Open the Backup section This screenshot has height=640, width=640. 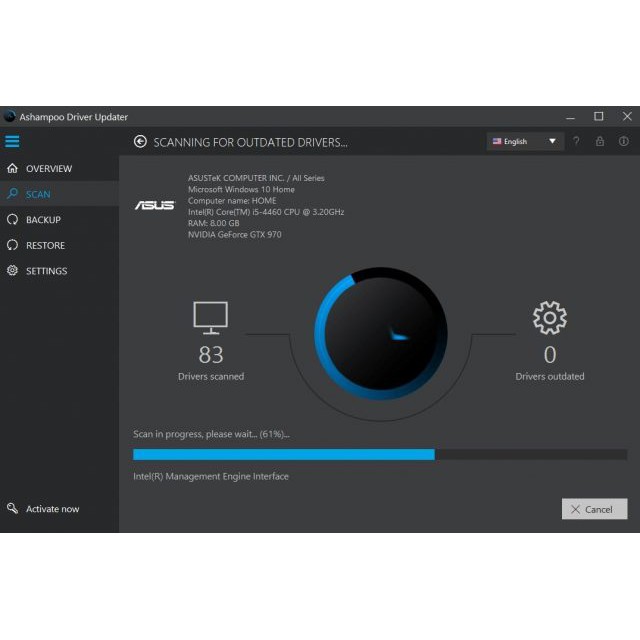point(43,220)
